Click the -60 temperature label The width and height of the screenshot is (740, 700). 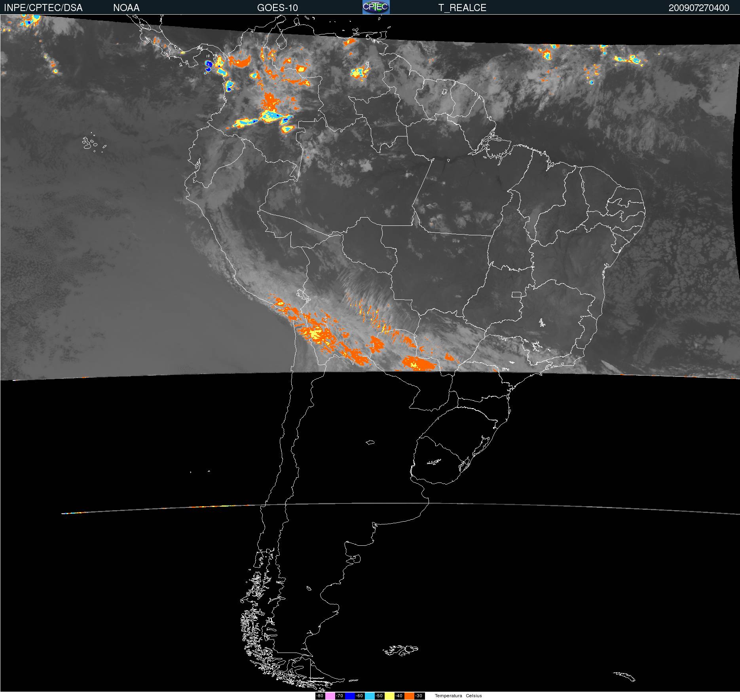pos(359,696)
